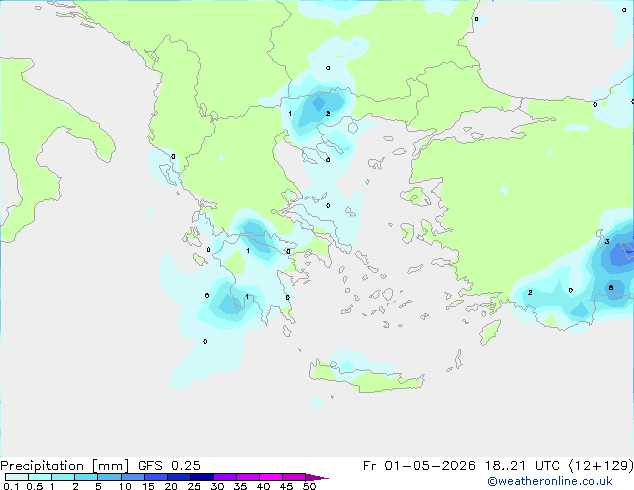Image resolution: width=634 pixels, height=490 pixels.
Task: Click the Rhodes island outline
Action: coord(490,332)
